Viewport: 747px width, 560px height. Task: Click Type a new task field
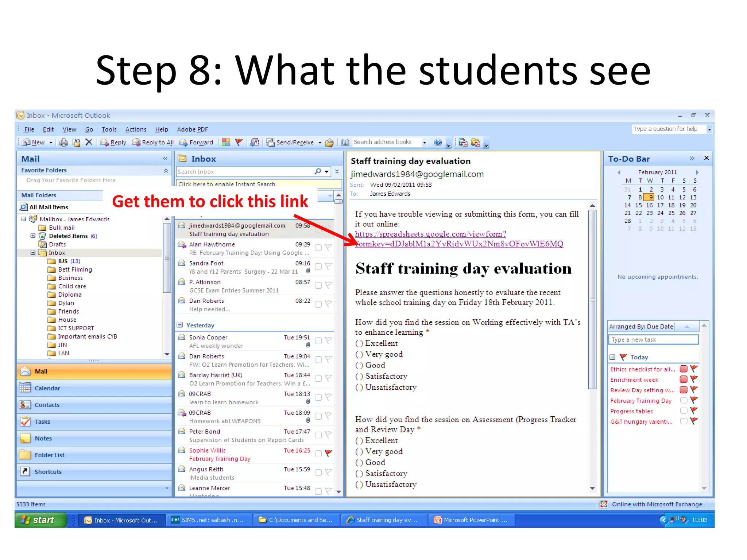pyautogui.click(x=653, y=340)
